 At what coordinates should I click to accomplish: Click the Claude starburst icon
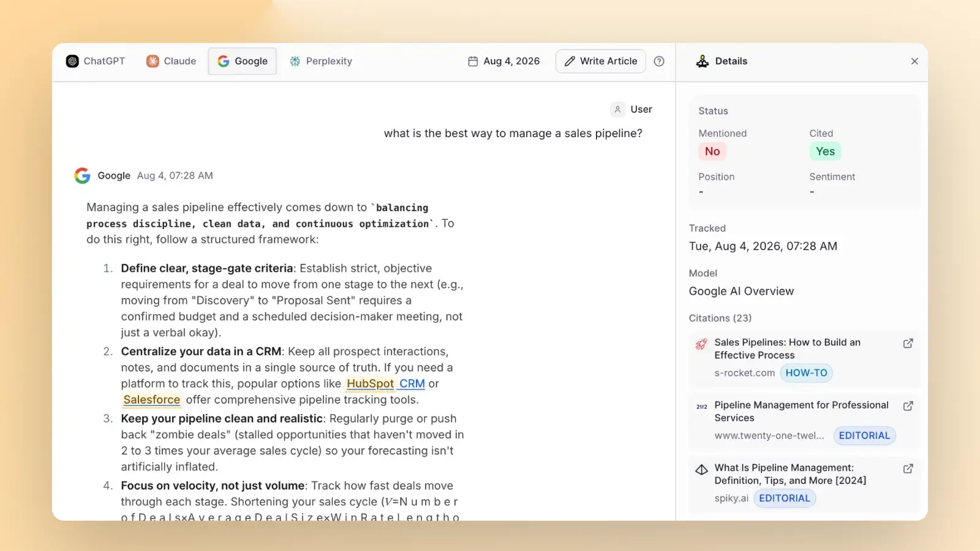153,61
